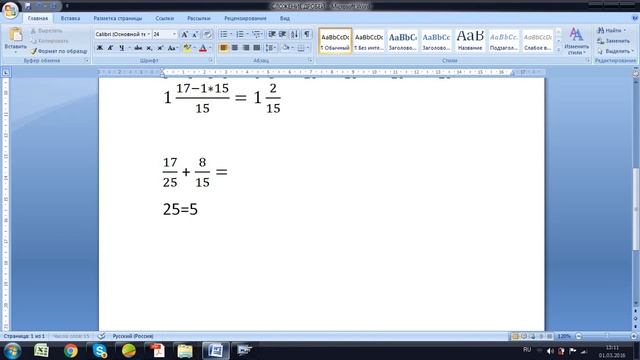Switch to the Рассылки tab
The image size is (640, 360).
click(x=199, y=18)
